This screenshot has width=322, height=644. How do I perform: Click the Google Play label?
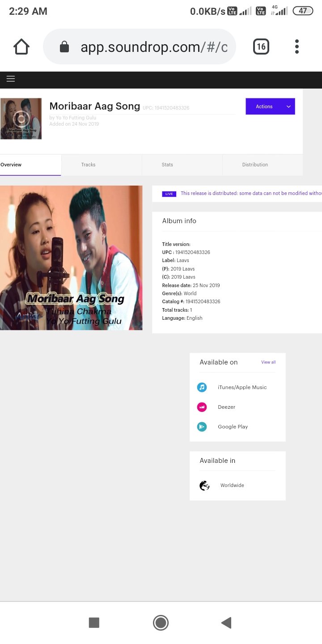point(233,427)
